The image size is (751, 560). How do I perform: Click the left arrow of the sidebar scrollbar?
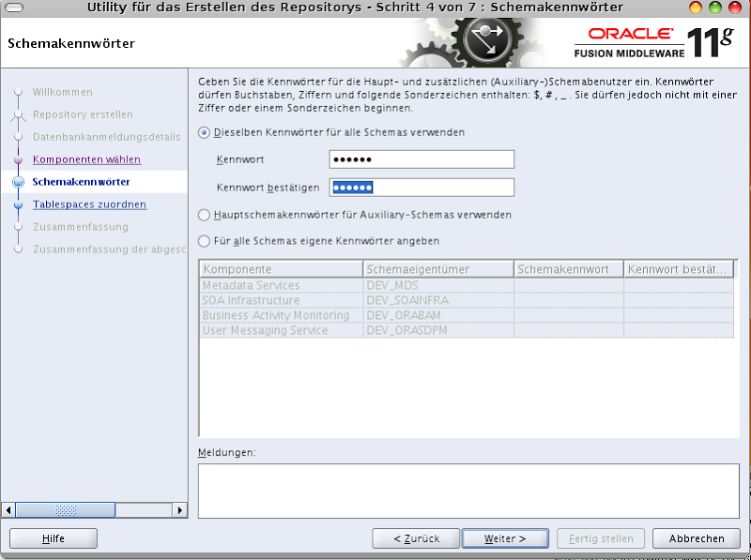10,510
